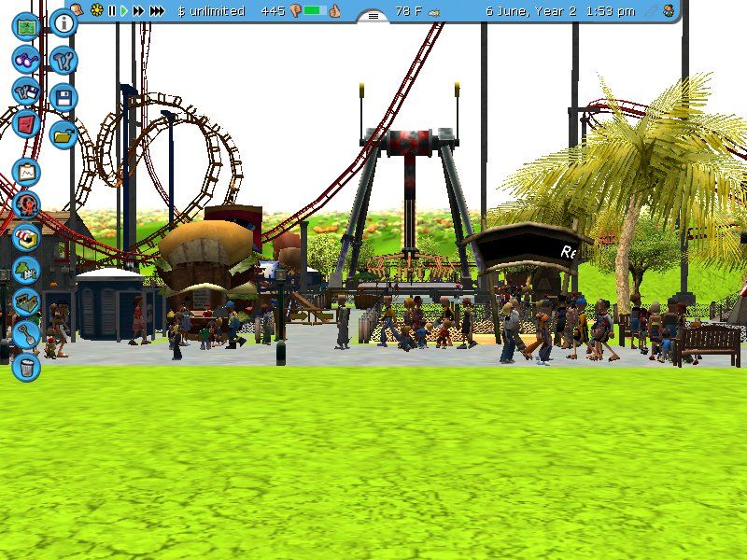The image size is (747, 560).
Task: Open the park info button
Action: tap(63, 22)
